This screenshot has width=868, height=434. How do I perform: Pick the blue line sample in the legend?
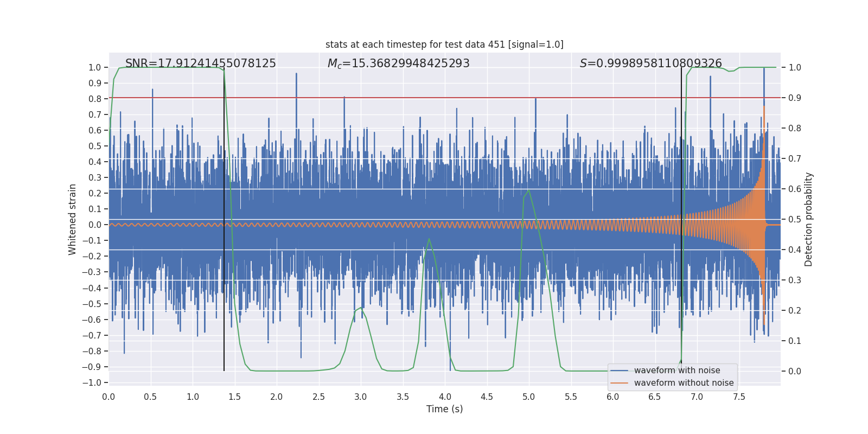click(x=620, y=371)
